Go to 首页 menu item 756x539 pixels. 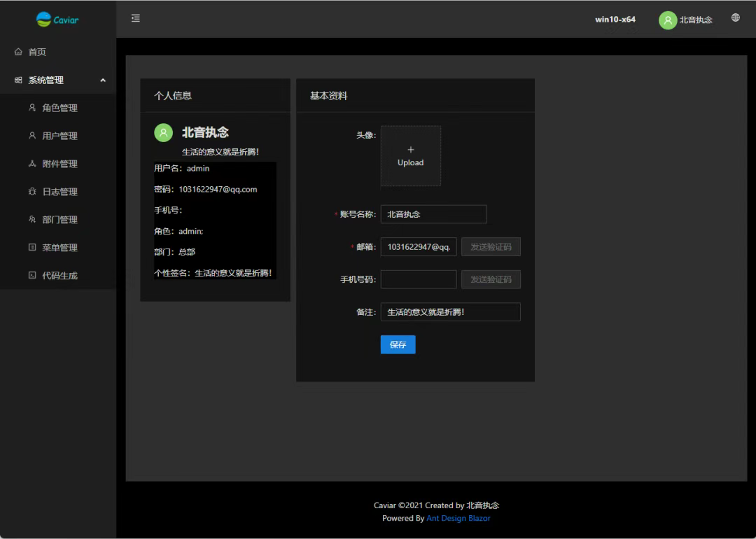(58, 52)
